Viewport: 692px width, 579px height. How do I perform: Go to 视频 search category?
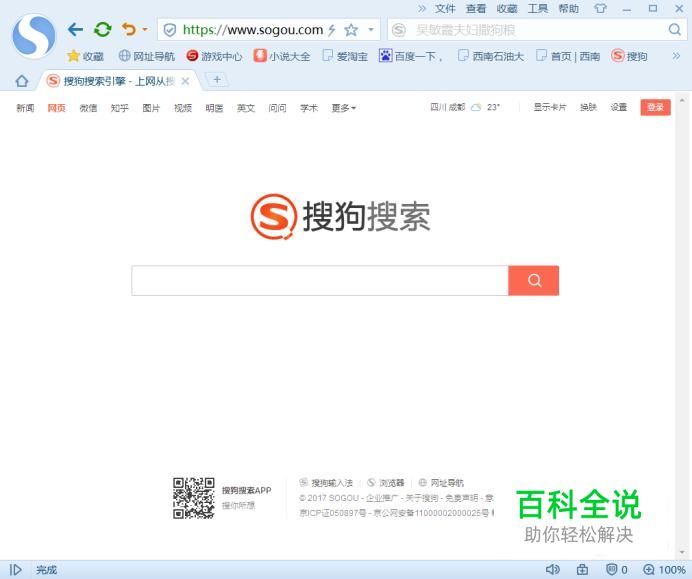click(x=183, y=108)
